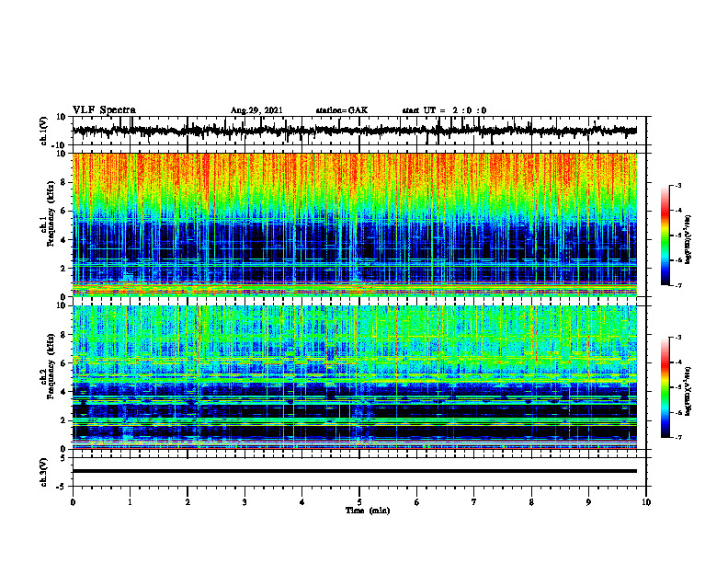This screenshot has width=728, height=563.
Task: Click the "8" kHz tick of ch.2 spectrogram
Action: (63, 335)
